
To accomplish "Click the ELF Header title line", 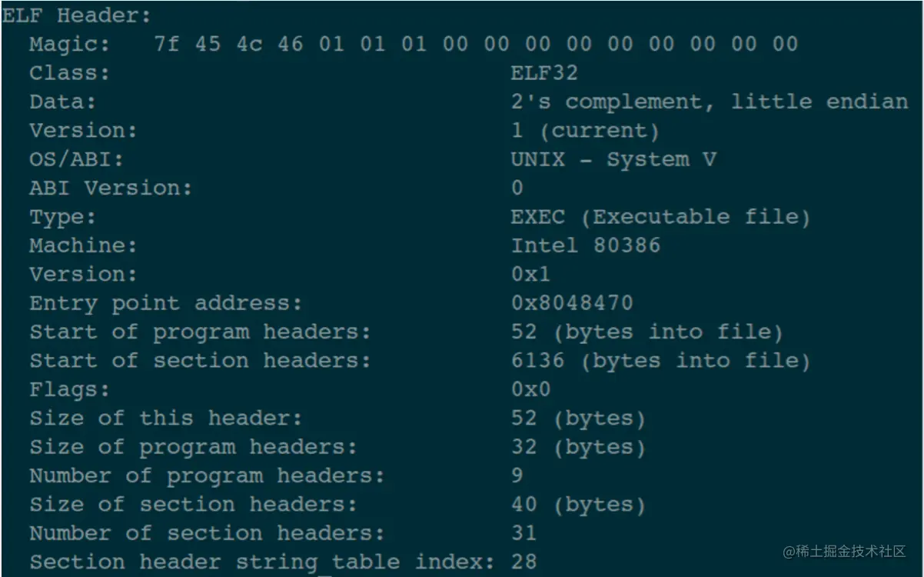I will tap(78, 15).
